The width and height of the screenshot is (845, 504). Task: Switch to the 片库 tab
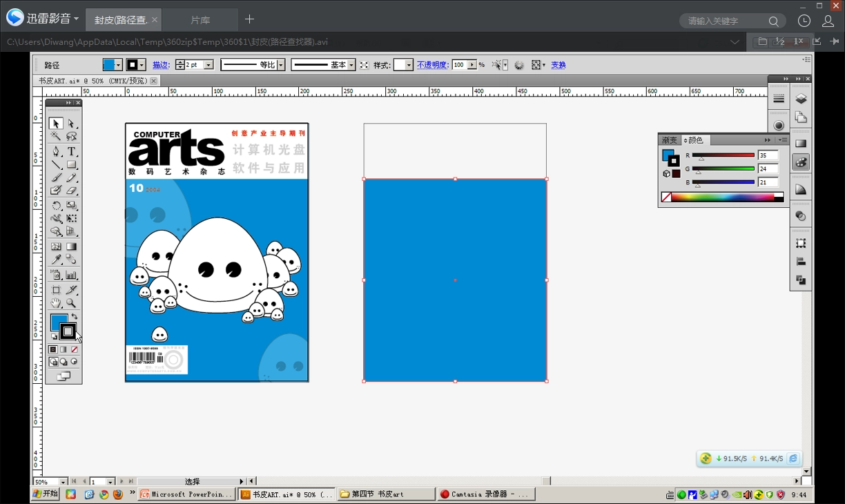point(200,20)
